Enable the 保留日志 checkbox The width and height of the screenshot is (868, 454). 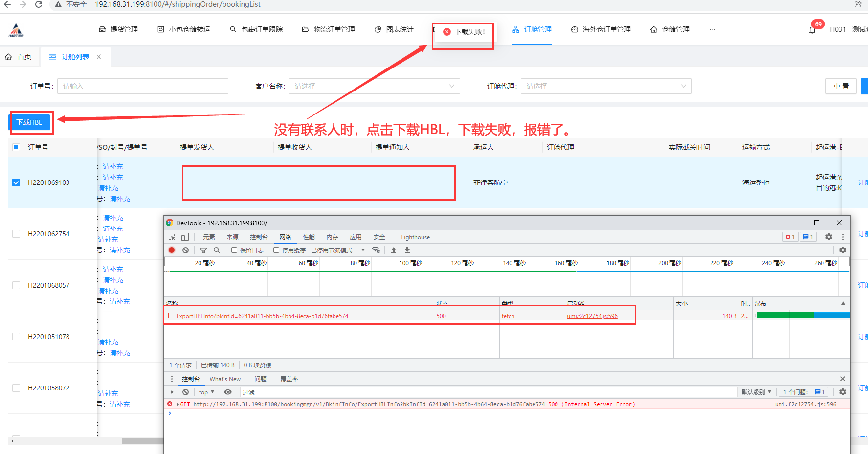point(234,250)
